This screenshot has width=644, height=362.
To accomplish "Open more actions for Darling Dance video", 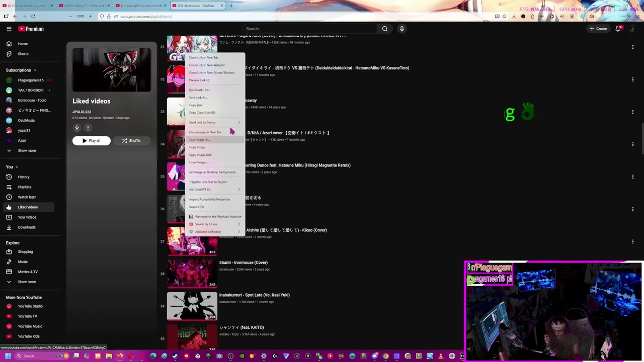I will tap(632, 176).
